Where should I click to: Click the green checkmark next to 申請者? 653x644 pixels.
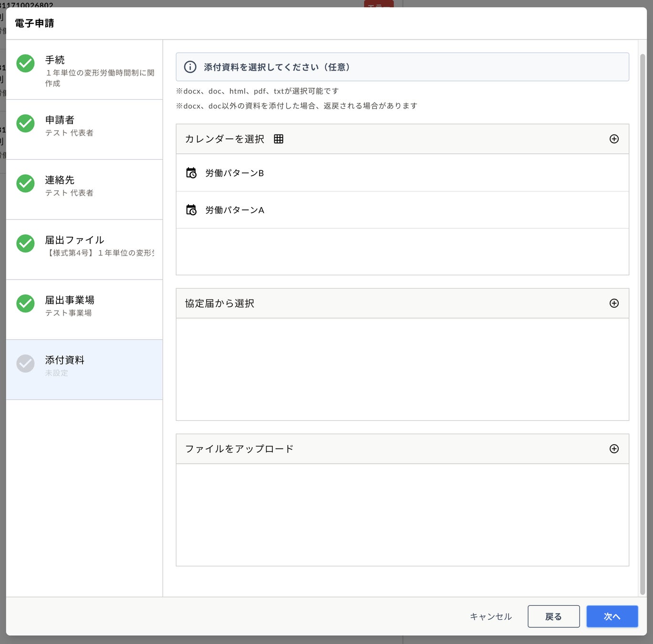pyautogui.click(x=25, y=124)
